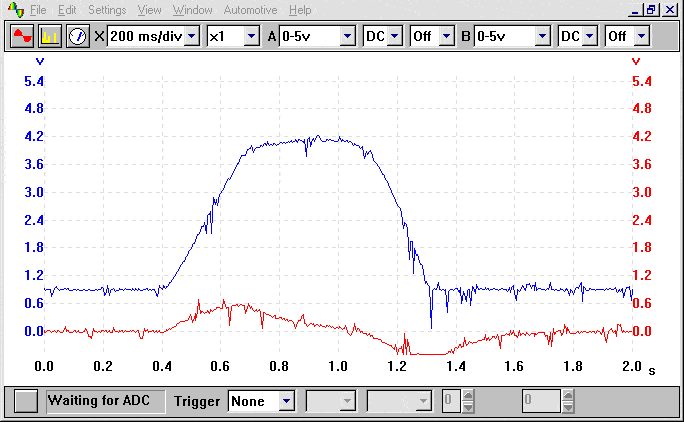684x422 pixels.
Task: Open the File menu
Action: pyautogui.click(x=38, y=10)
